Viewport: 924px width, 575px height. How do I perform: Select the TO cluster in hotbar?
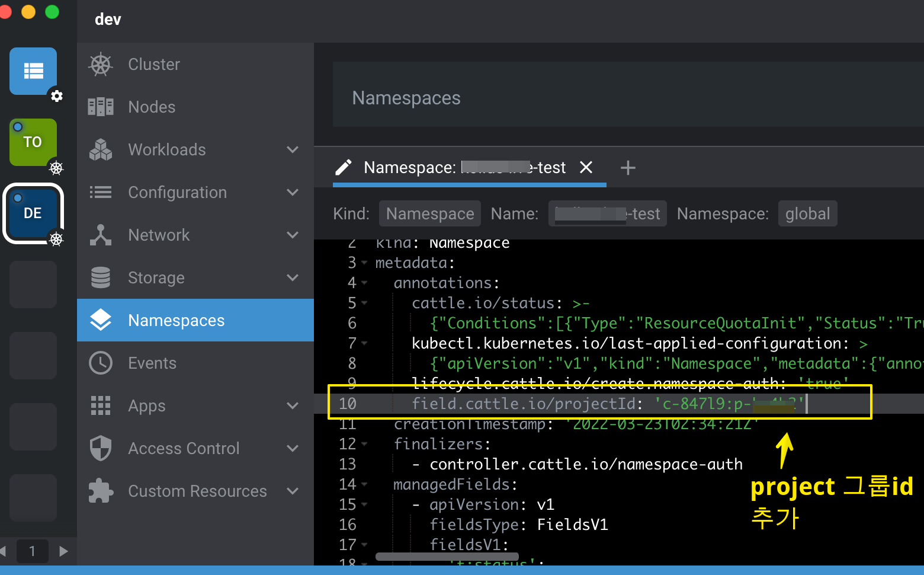(x=33, y=142)
